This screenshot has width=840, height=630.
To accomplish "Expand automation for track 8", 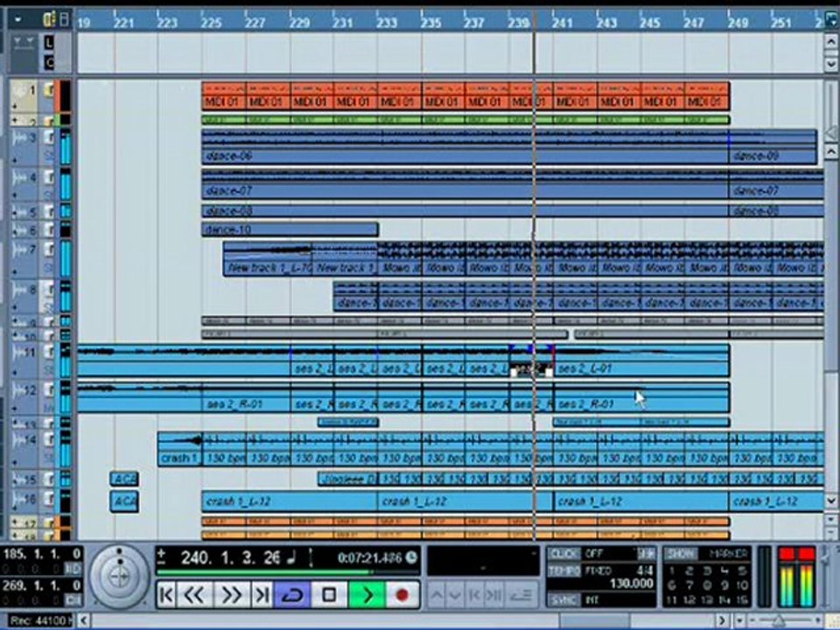I will [15, 307].
